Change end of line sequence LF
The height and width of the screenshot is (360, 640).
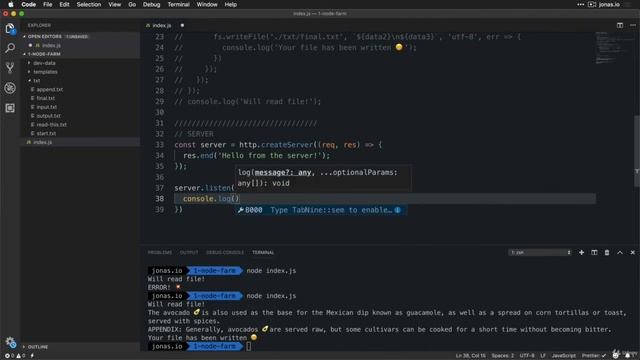[x=543, y=356]
